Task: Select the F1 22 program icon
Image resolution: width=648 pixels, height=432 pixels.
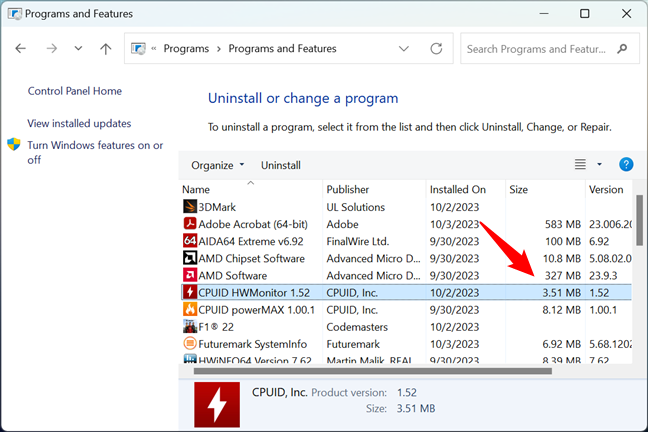Action: pyautogui.click(x=190, y=327)
